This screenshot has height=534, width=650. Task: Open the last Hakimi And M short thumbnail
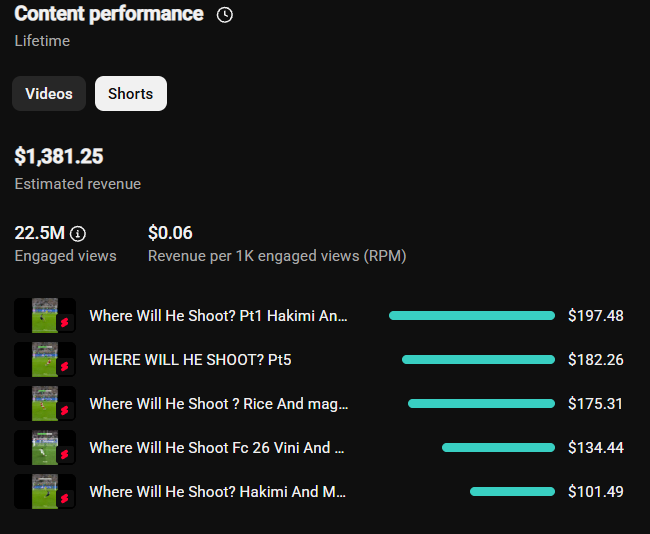45,491
